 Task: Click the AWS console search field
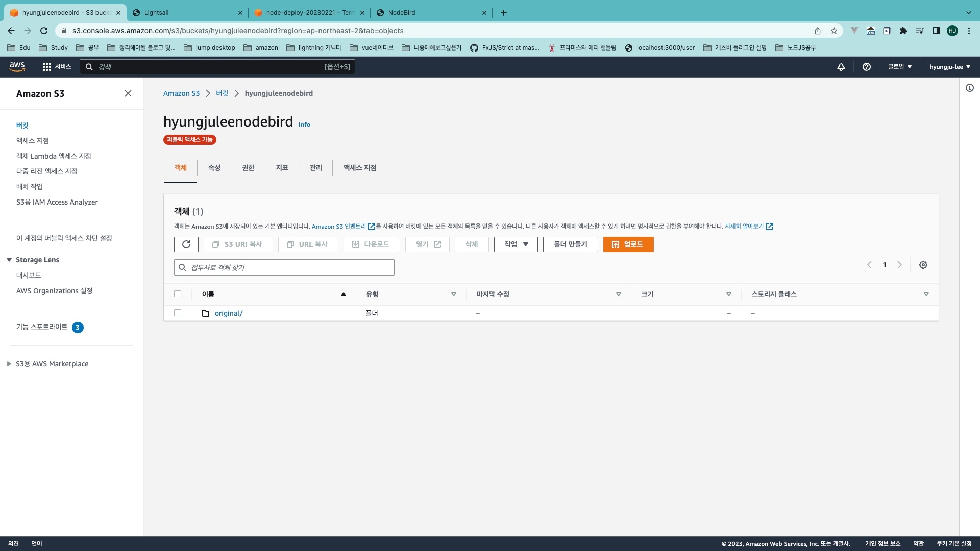[217, 67]
